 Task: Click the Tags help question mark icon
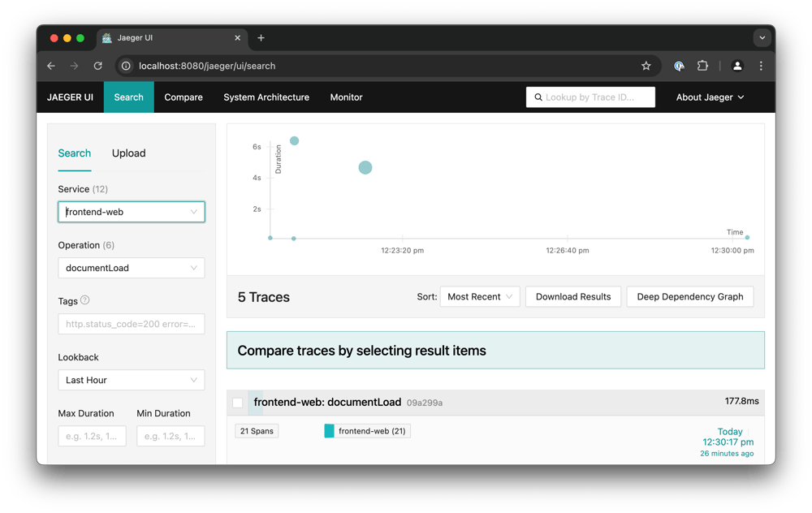click(x=85, y=300)
